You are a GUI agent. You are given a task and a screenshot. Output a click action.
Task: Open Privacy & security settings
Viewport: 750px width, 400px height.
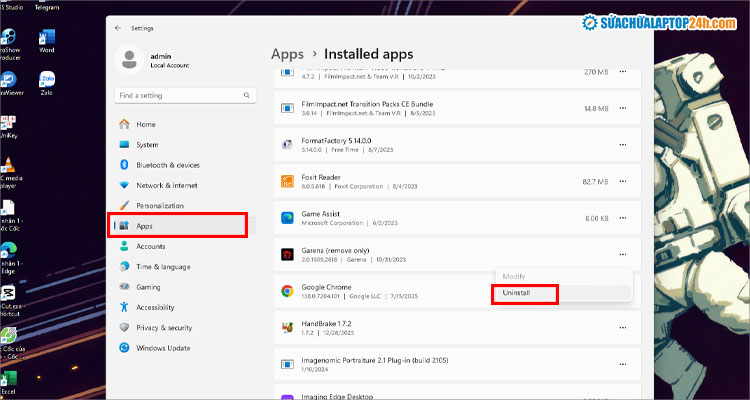click(163, 327)
